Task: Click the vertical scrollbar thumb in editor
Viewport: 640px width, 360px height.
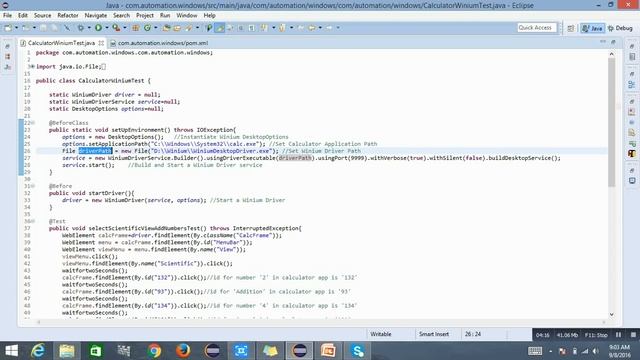Action: (611, 122)
